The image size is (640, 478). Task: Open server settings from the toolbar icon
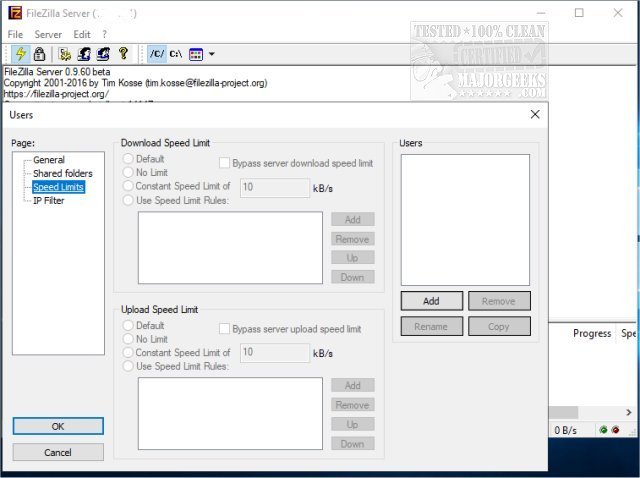[x=64, y=54]
